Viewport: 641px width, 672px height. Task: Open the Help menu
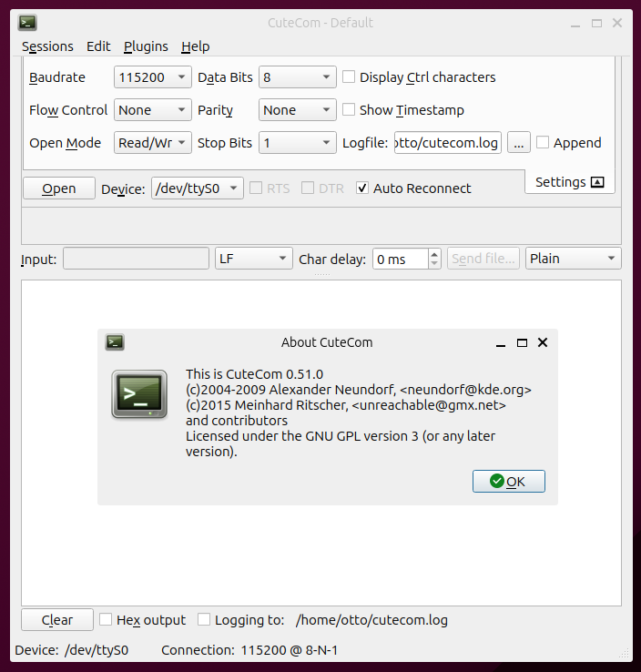pyautogui.click(x=196, y=46)
